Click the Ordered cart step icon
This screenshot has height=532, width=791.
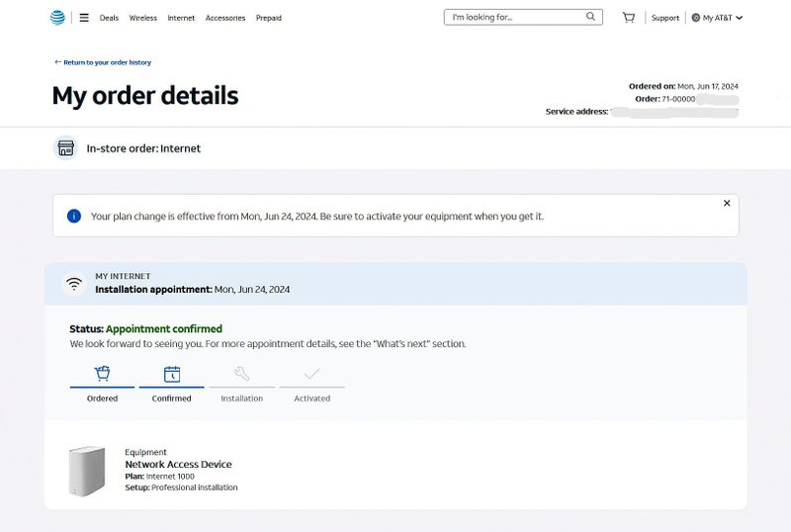102,374
